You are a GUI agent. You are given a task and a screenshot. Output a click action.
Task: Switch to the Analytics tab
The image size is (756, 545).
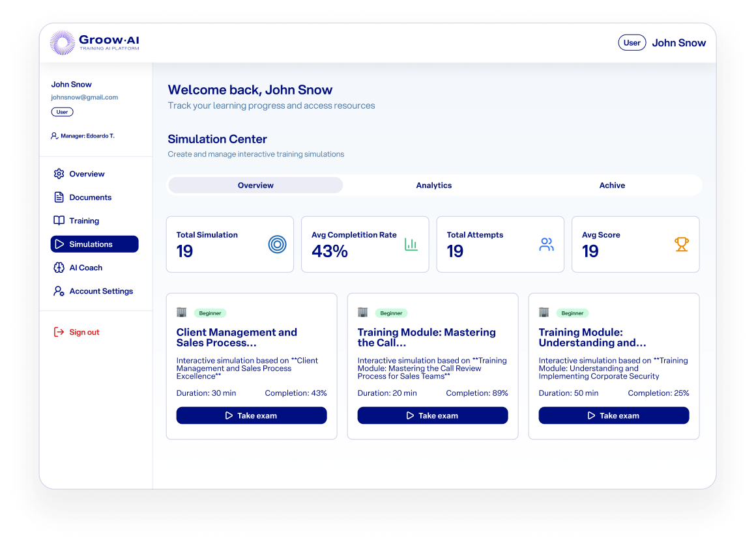click(433, 186)
